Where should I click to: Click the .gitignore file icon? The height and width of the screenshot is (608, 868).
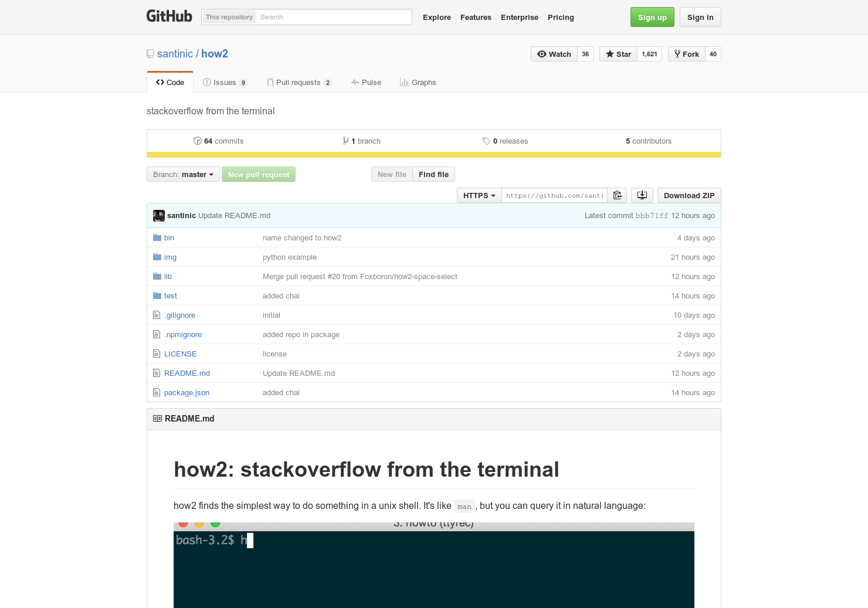click(157, 315)
